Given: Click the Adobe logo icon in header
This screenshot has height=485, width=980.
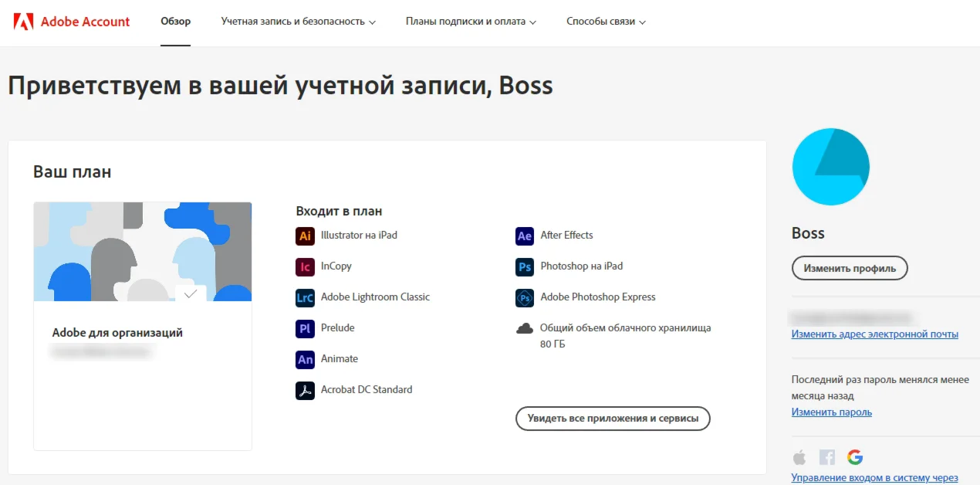Looking at the screenshot, I should [x=23, y=22].
